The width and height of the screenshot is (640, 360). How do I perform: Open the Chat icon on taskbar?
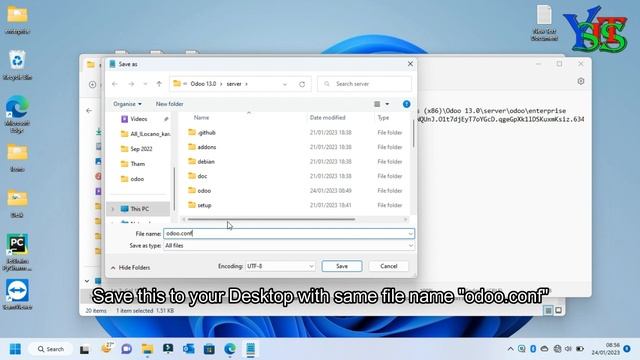coord(127,349)
